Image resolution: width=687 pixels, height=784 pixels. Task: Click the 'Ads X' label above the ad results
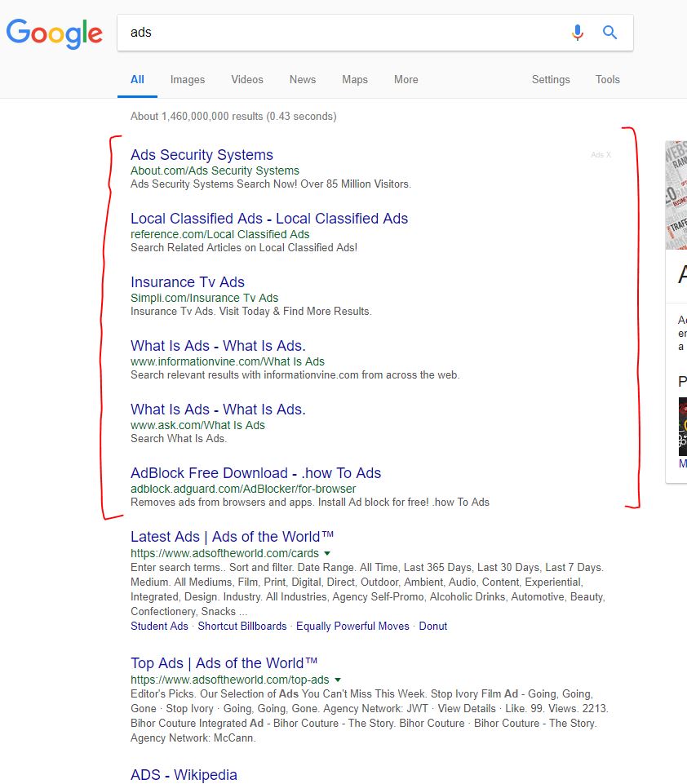point(601,155)
